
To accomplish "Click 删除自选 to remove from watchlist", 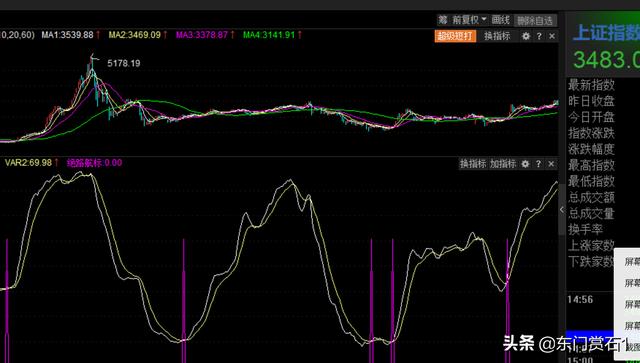I will [535, 20].
